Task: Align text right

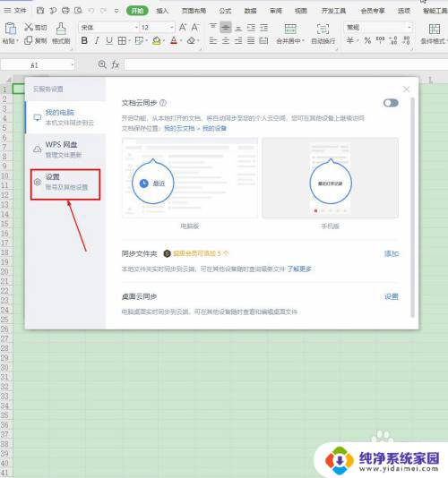Action: (x=238, y=40)
